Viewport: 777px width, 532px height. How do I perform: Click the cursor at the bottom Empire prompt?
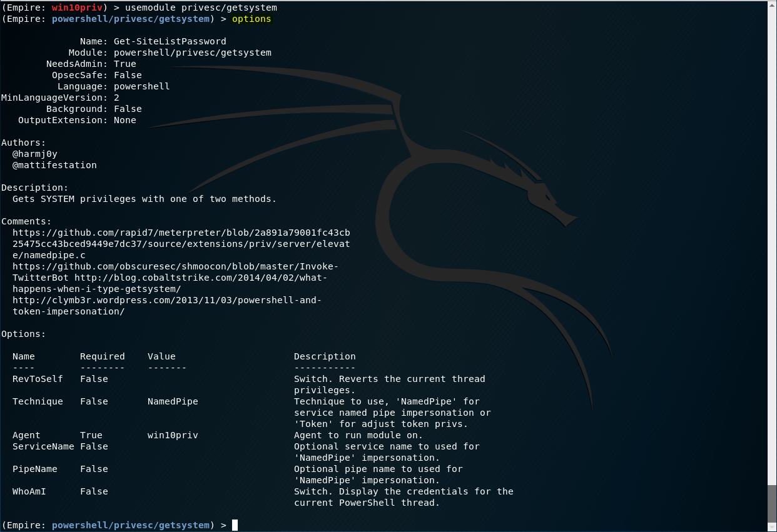tap(235, 525)
